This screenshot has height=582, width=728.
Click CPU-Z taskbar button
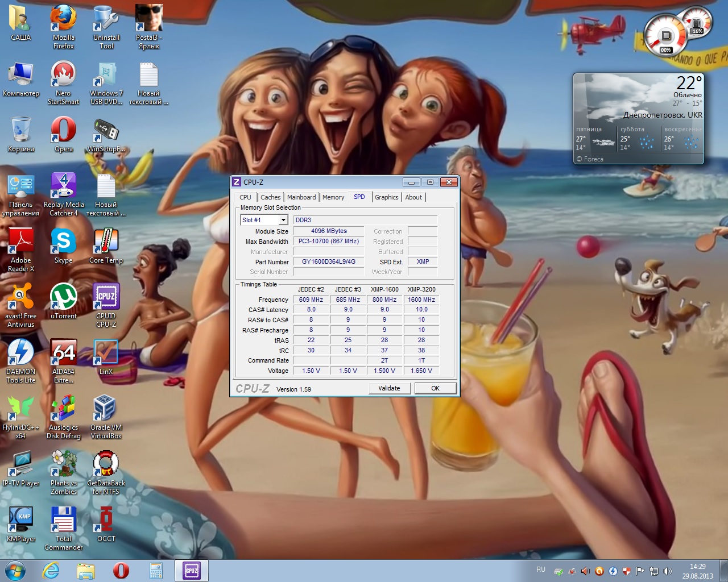(x=192, y=571)
